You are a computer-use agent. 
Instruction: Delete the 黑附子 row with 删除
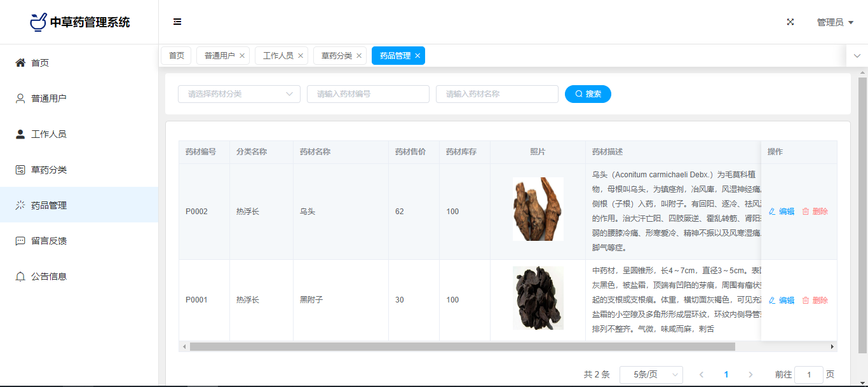pos(815,301)
